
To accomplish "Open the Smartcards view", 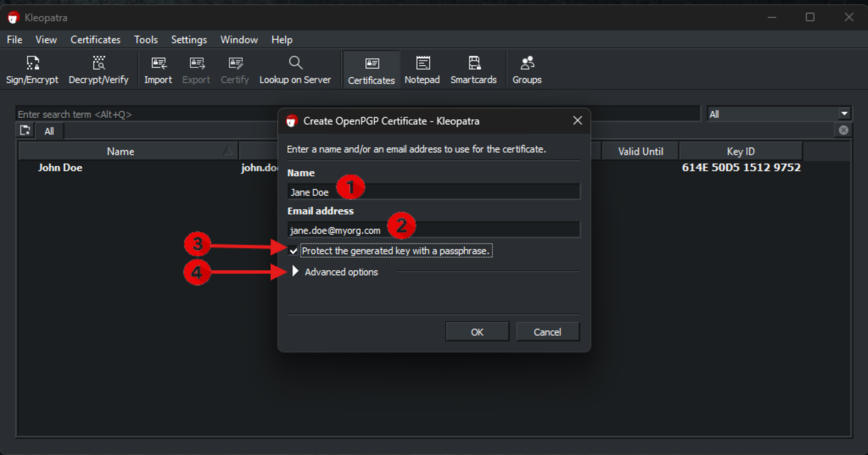I will click(x=474, y=70).
